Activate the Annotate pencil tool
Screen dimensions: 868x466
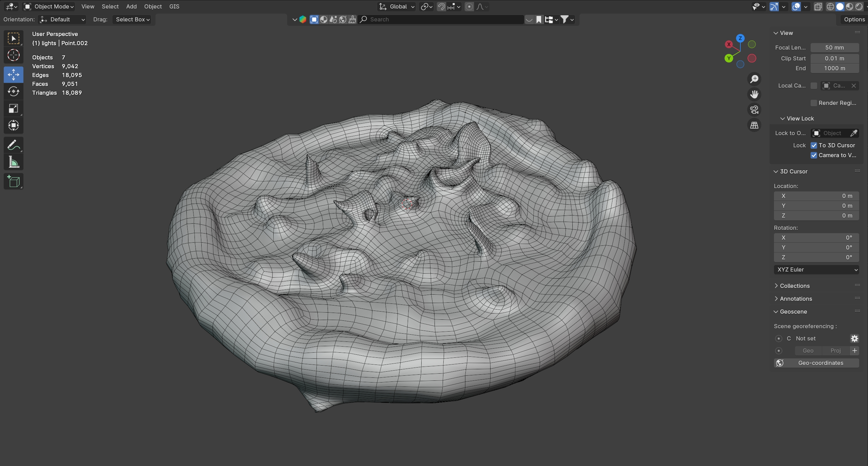tap(14, 145)
